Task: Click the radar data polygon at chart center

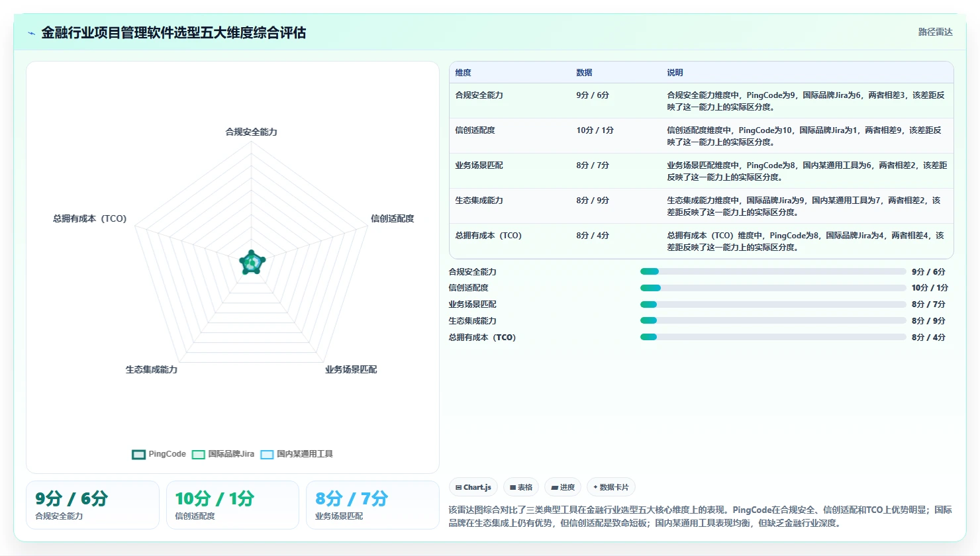Action: [252, 263]
